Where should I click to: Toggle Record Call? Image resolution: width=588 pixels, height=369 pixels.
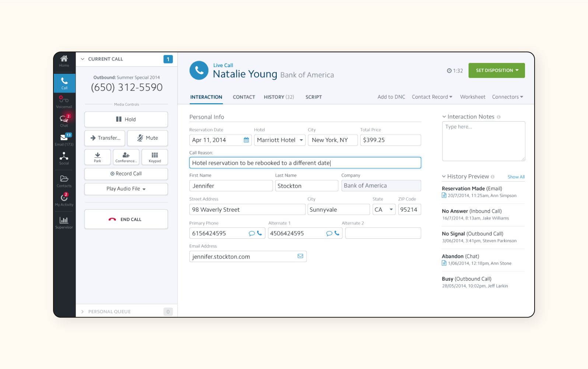tap(126, 174)
